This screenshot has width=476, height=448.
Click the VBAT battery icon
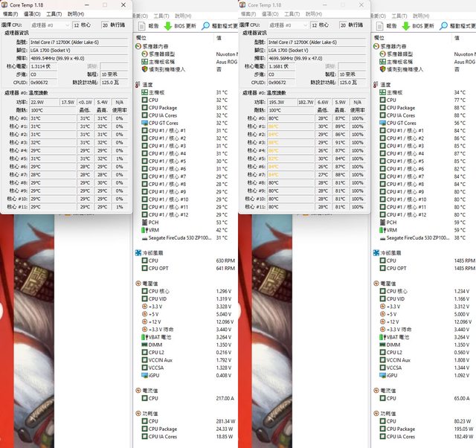(x=144, y=337)
